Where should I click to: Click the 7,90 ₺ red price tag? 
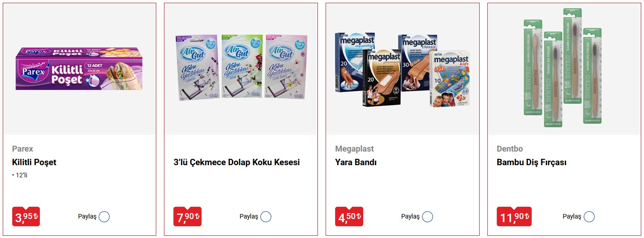coord(187,217)
